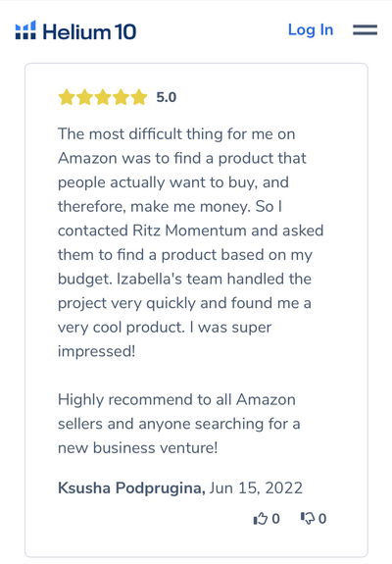Click the words Ritz Momentum in the review
Screen dimensions: 392x564
tap(190, 231)
